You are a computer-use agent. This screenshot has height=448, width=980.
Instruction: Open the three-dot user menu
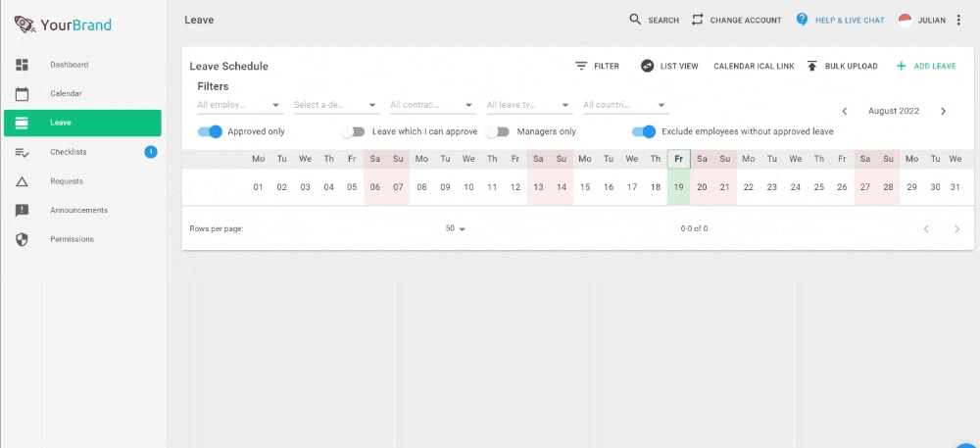coord(958,20)
